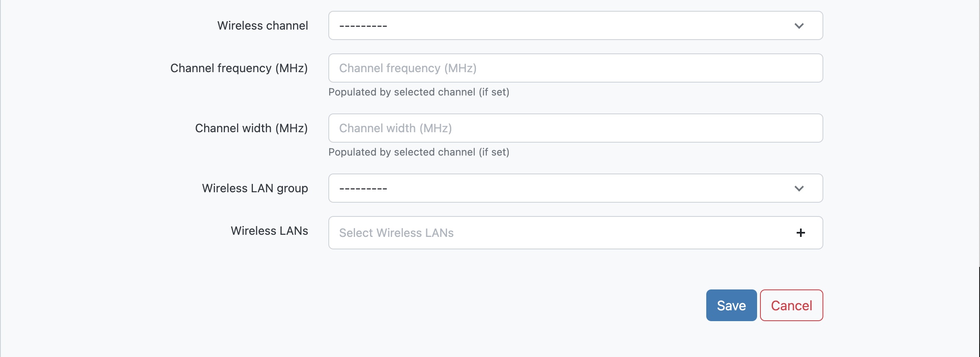Click the plus icon in Wireless LANs
Screen dimensions: 980x357
(x=800, y=233)
